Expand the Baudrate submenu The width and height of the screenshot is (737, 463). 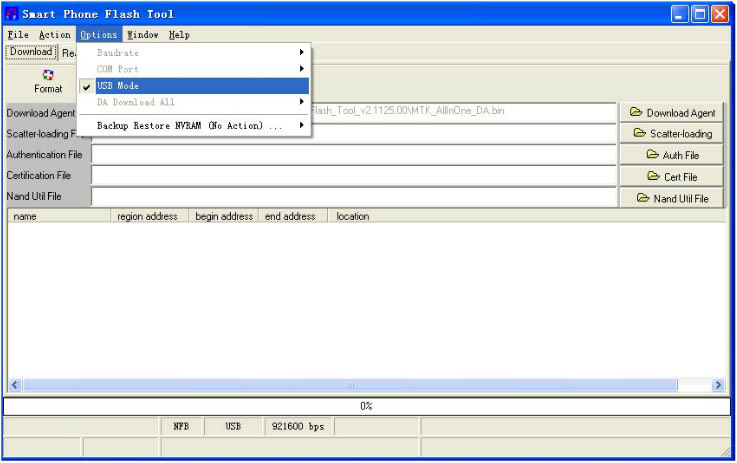click(x=118, y=52)
